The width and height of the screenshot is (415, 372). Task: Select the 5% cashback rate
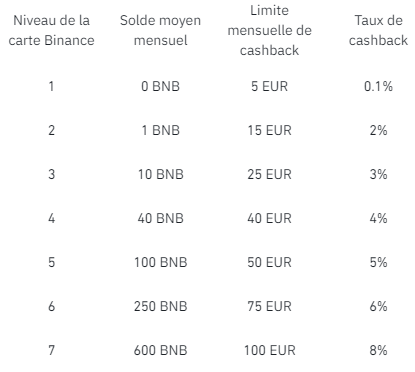[378, 262]
